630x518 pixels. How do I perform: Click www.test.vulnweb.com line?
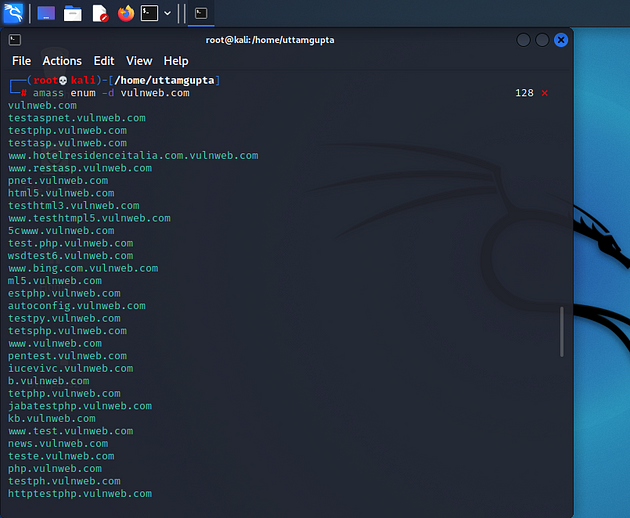coord(70,431)
